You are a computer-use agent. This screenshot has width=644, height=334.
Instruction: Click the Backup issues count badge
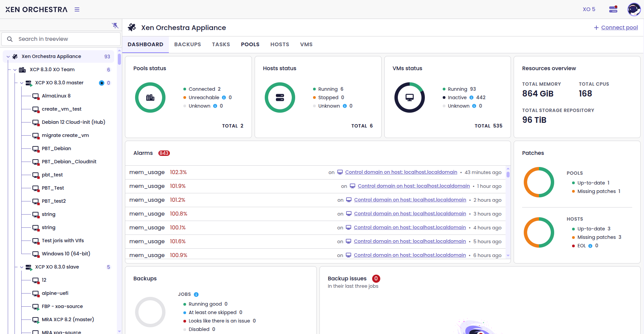376,279
